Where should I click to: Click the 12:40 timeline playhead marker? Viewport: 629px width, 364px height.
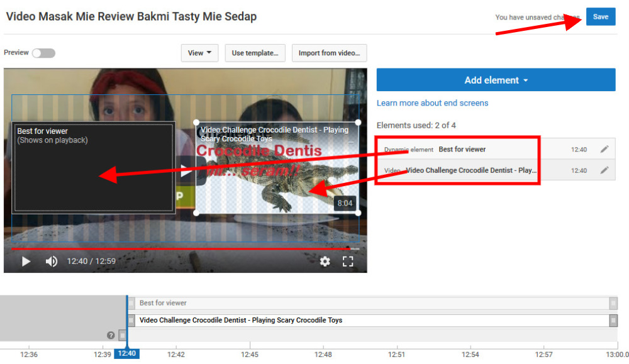pos(126,354)
